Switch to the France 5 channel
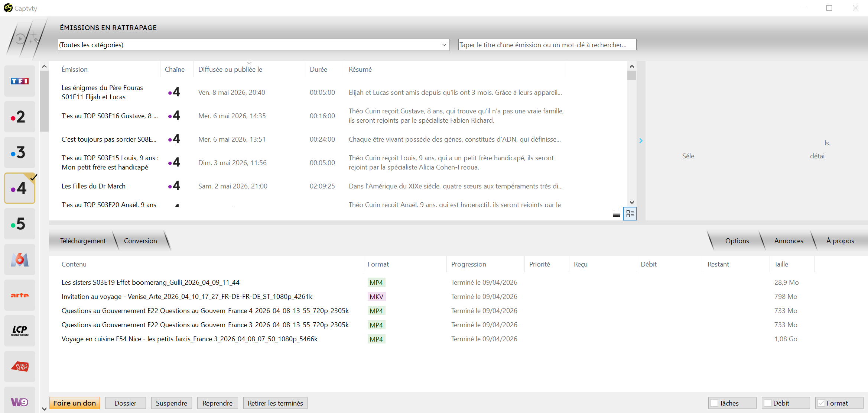 (20, 224)
